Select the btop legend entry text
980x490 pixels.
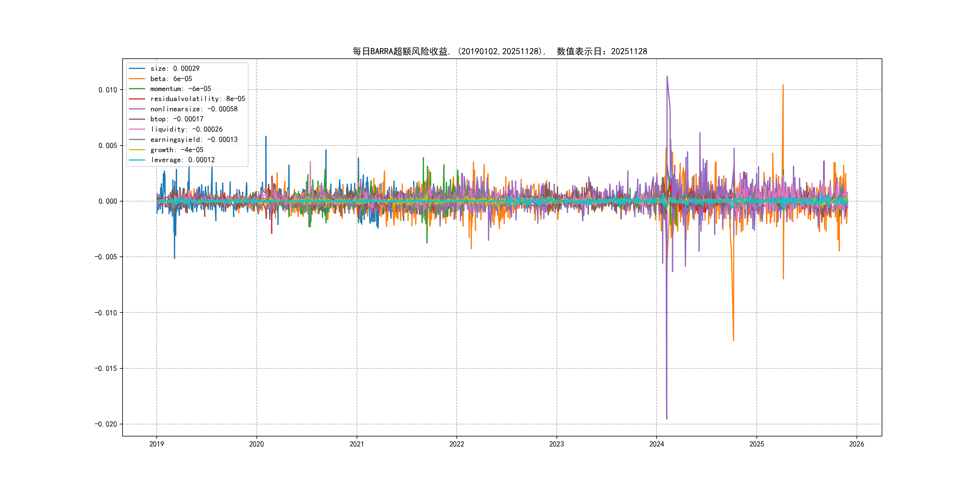(x=177, y=119)
